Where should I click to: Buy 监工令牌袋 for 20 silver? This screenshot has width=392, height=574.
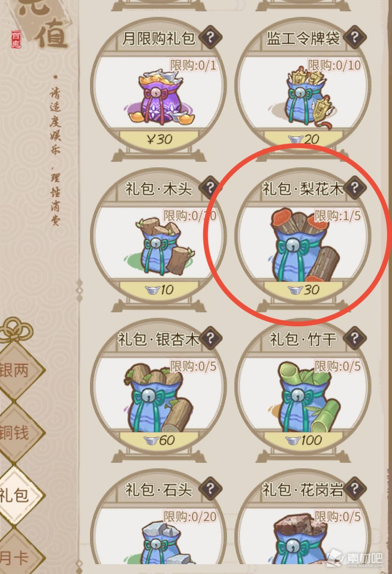pos(303,139)
